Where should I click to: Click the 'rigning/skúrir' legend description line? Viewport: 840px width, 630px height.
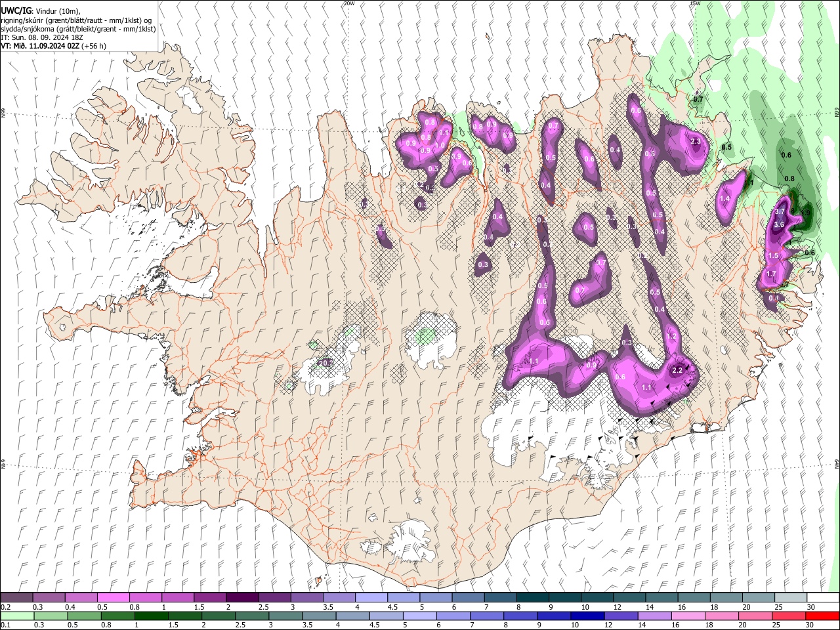click(77, 20)
